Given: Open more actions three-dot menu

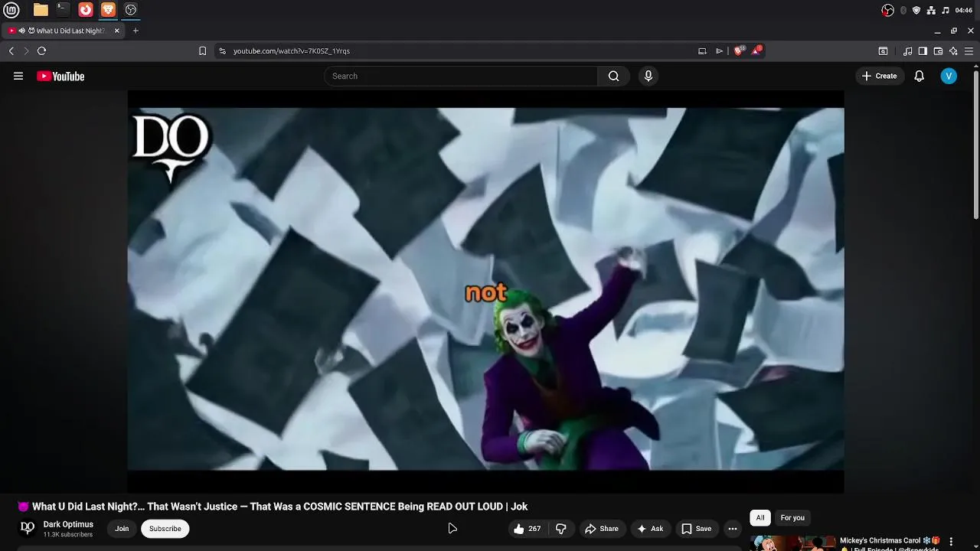Looking at the screenshot, I should [733, 529].
